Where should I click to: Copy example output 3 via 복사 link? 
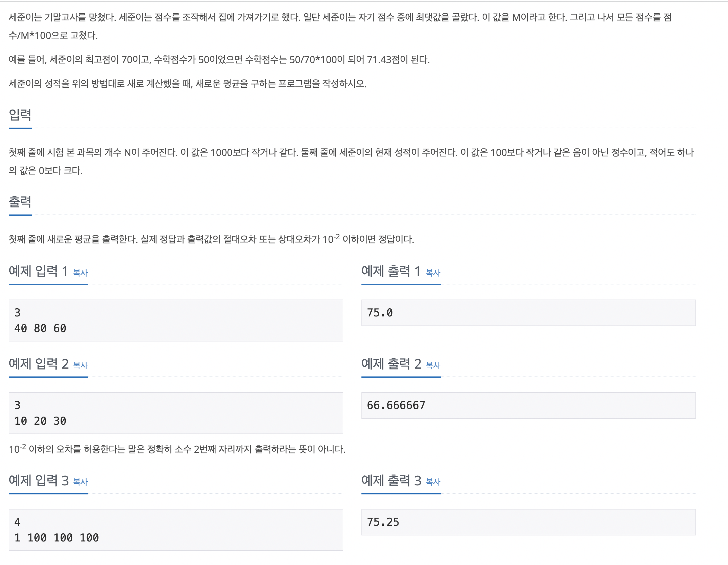(433, 482)
